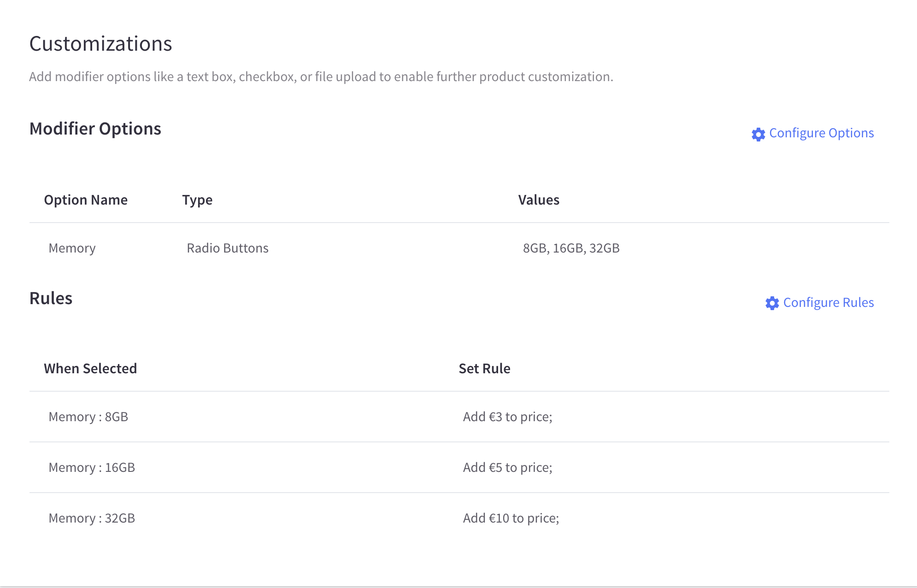Click the Add €3 to price rule

click(507, 417)
